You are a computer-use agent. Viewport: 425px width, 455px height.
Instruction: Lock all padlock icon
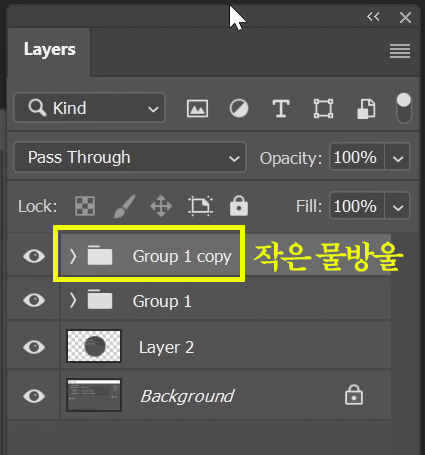[239, 205]
